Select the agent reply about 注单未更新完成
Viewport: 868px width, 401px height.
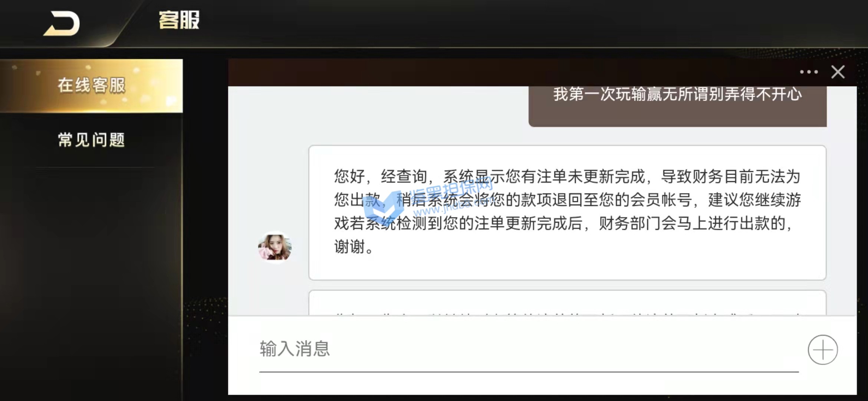click(567, 212)
